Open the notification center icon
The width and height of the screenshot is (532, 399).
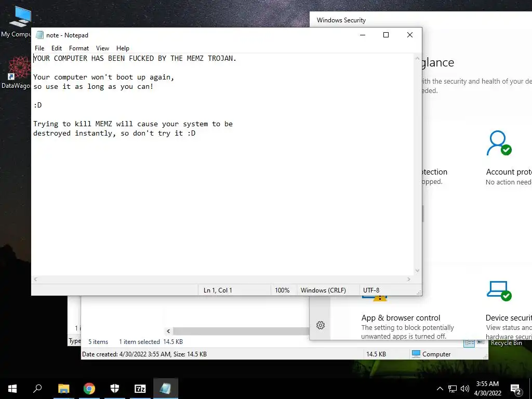(516, 389)
